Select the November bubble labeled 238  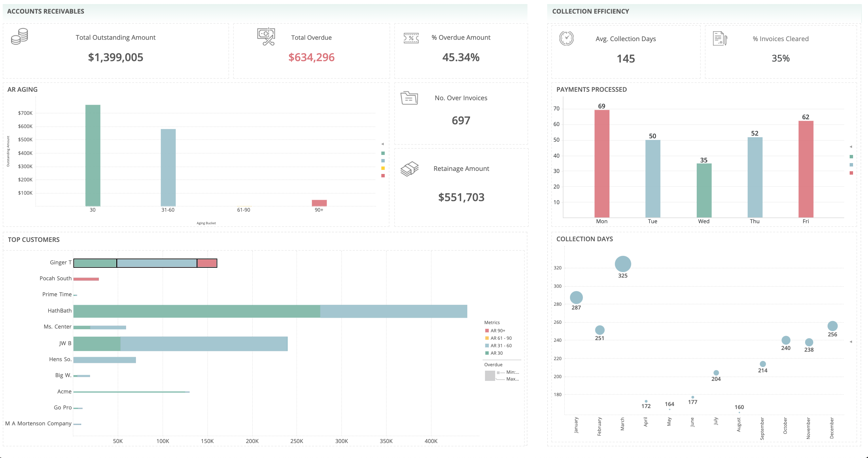click(x=809, y=342)
